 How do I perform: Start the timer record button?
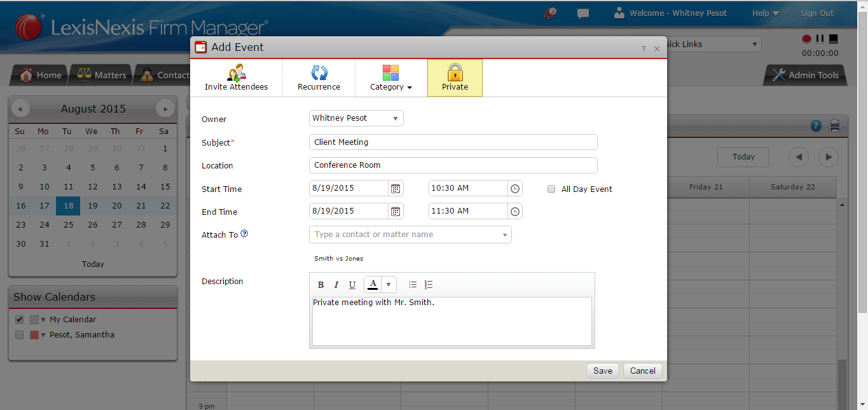(807, 39)
